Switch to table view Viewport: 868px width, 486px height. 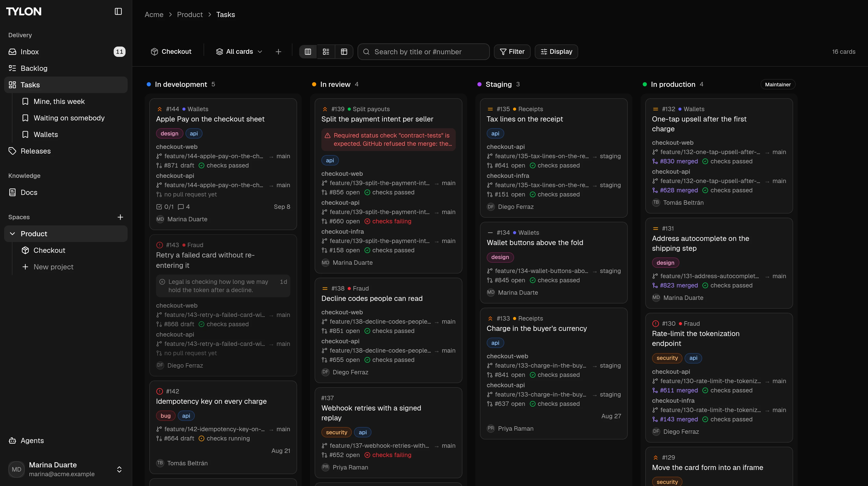point(344,52)
